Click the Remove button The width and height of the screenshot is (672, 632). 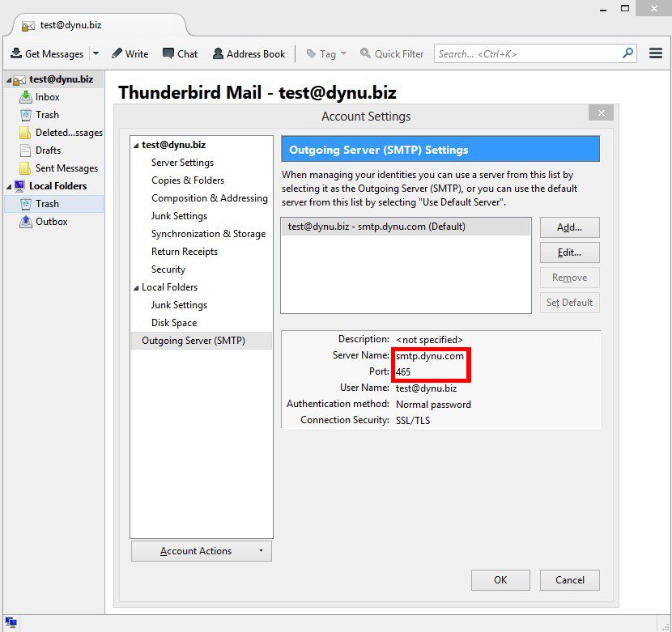tap(569, 278)
